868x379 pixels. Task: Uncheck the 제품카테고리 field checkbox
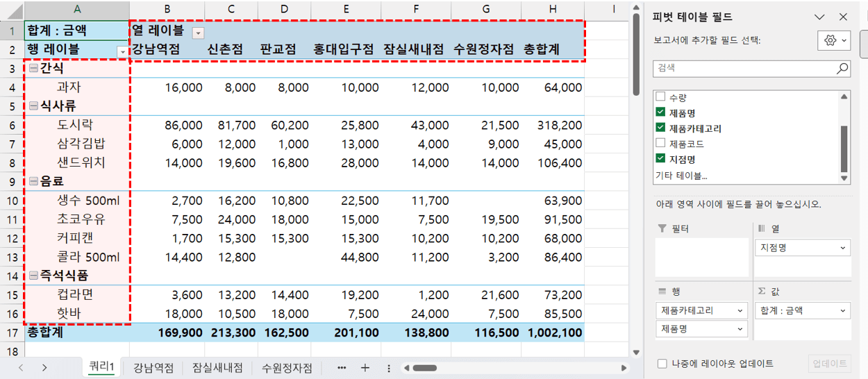click(660, 128)
